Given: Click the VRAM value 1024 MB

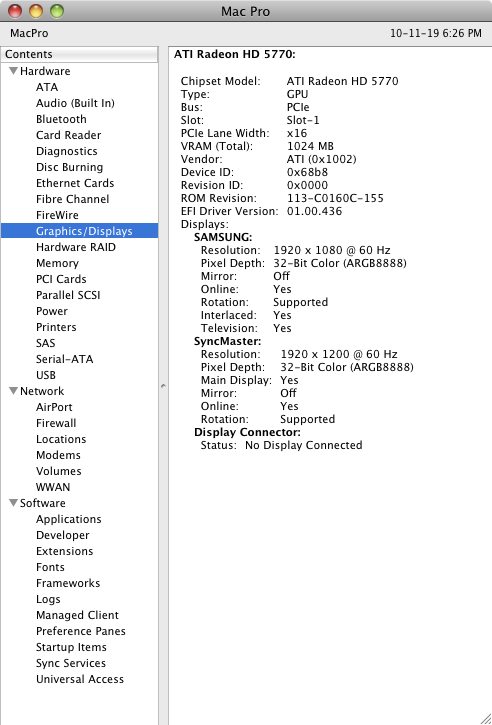Looking at the screenshot, I should point(310,146).
